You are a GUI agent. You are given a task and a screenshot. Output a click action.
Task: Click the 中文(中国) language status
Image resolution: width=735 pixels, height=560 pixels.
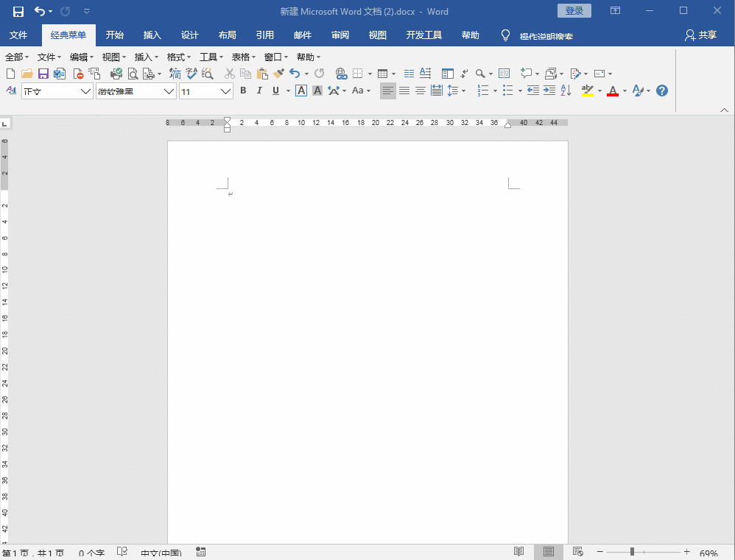point(161,553)
